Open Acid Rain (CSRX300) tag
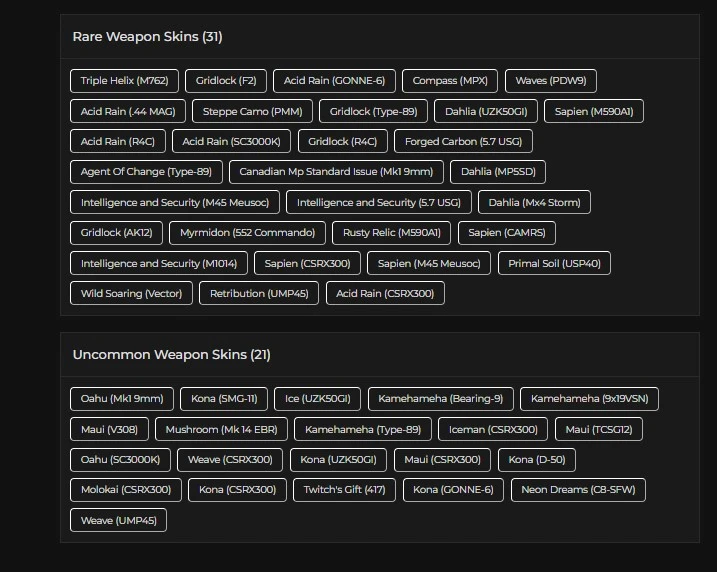Image resolution: width=717 pixels, height=572 pixels. 385,293
